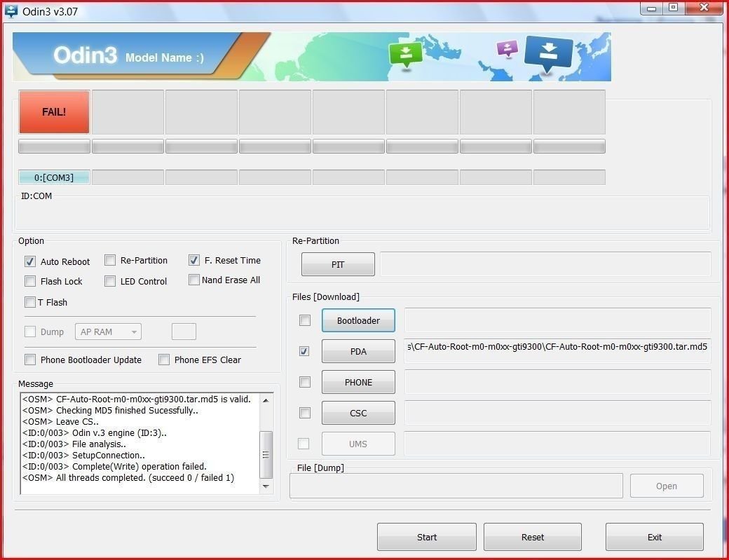Minimize the Odin3 window
729x560 pixels.
[651, 8]
